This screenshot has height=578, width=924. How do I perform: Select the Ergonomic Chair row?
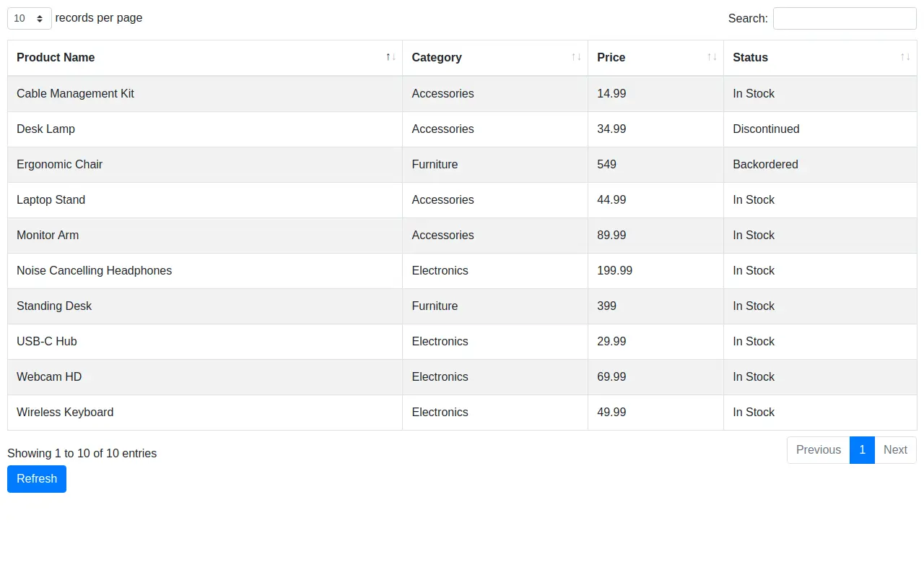[x=462, y=165]
